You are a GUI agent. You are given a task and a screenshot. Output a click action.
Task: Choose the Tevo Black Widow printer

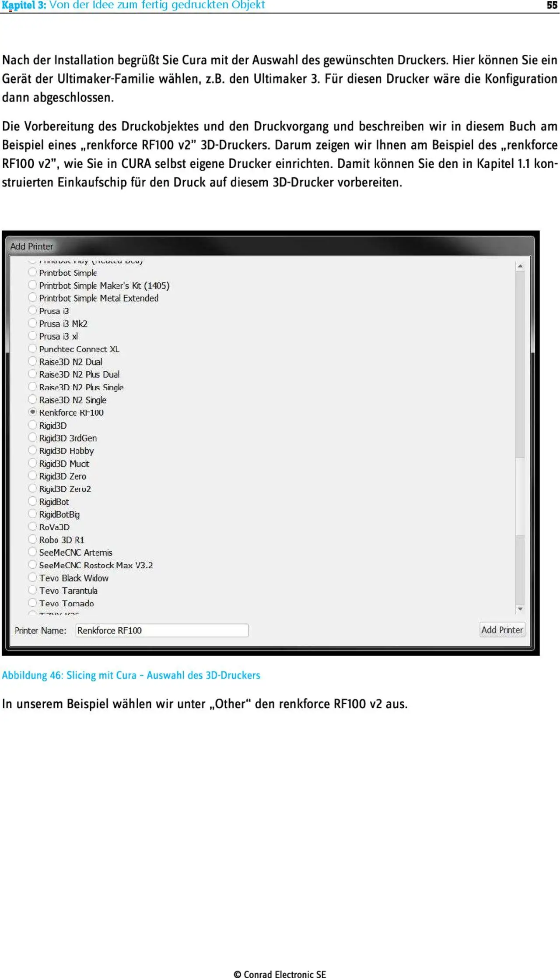32,577
